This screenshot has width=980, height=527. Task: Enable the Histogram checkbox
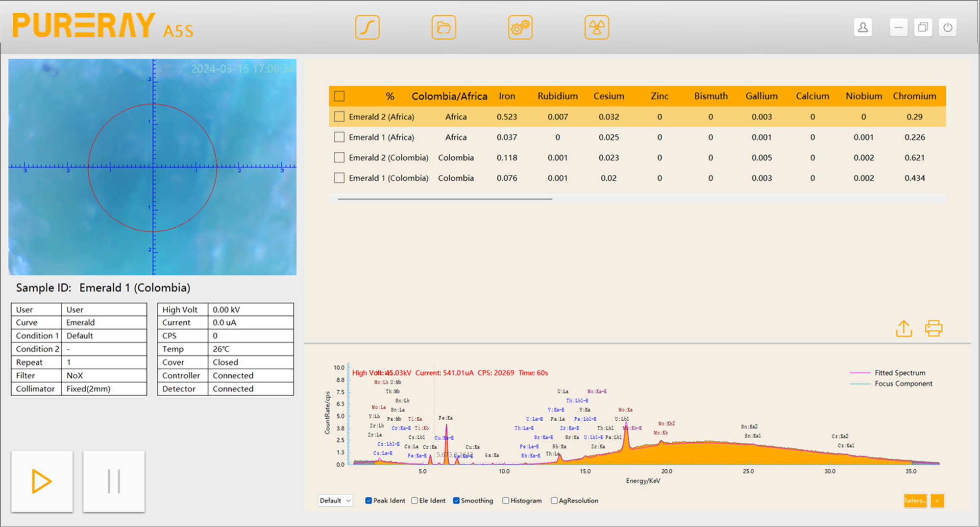(x=506, y=501)
